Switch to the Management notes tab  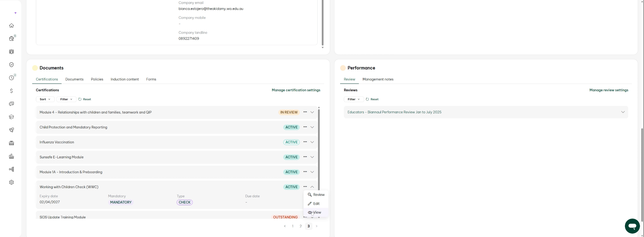click(378, 79)
